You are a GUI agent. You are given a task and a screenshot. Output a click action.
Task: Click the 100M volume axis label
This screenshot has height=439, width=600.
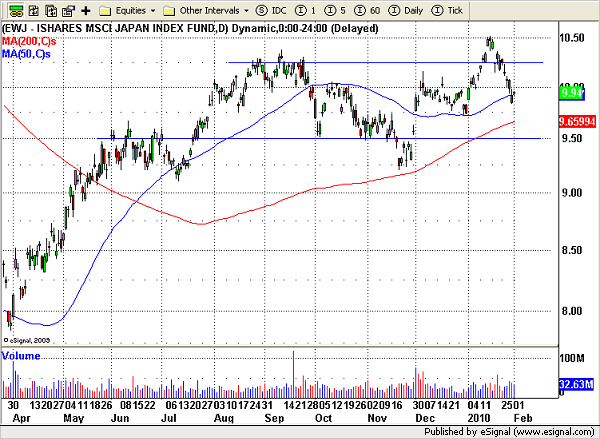[572, 358]
